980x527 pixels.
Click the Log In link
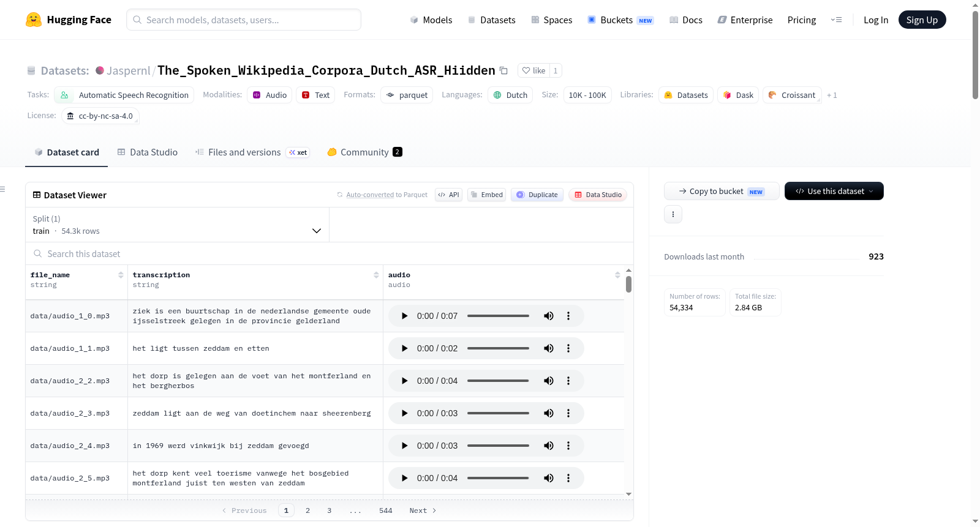(x=876, y=20)
